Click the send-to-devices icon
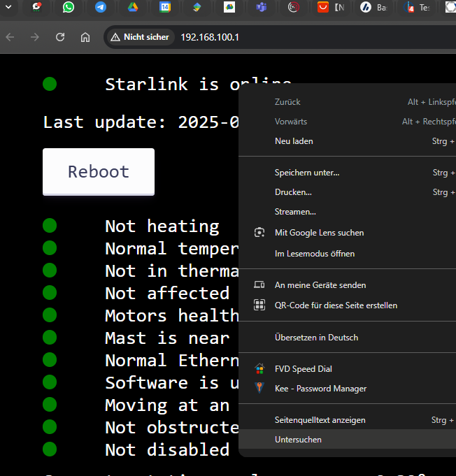Image resolution: width=456 pixels, height=476 pixels. tap(259, 284)
